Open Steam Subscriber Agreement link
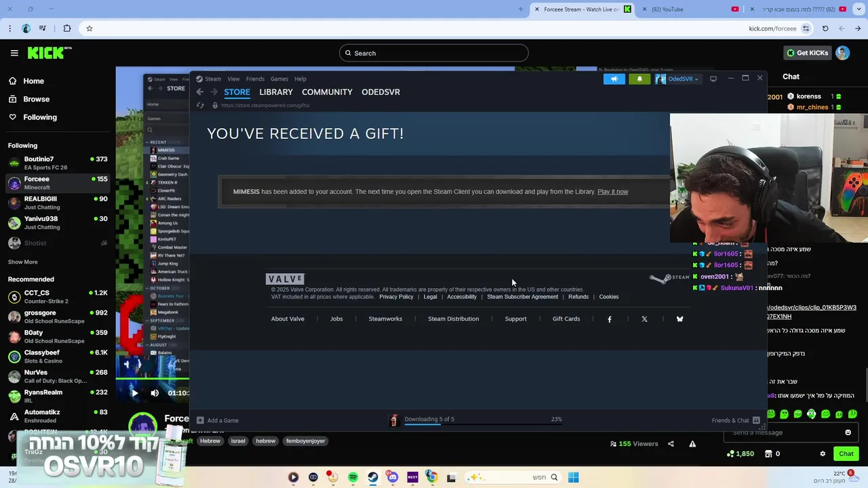The image size is (868, 488). [x=522, y=297]
